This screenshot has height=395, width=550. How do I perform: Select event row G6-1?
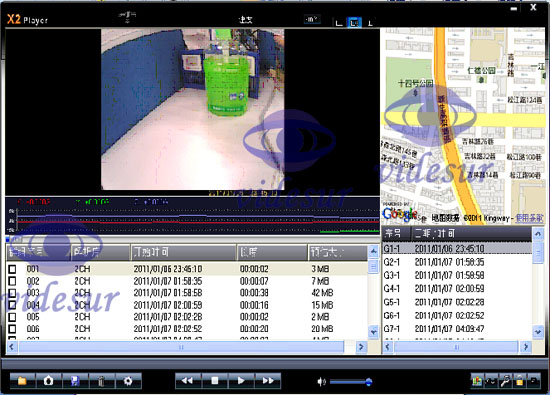coord(457,315)
